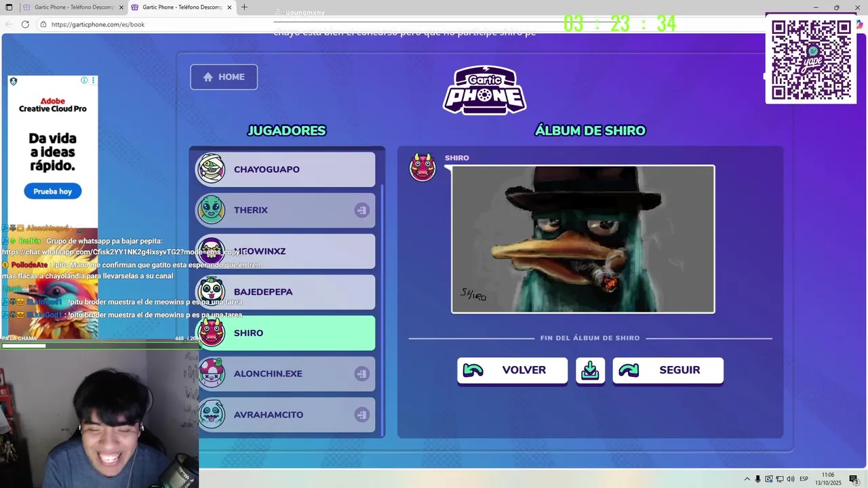Click the Gartic Phone logo
The image size is (868, 488).
point(485,90)
